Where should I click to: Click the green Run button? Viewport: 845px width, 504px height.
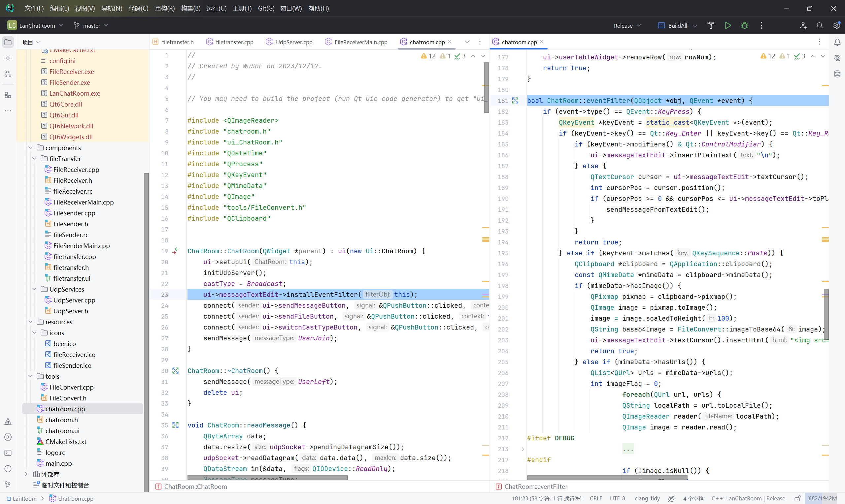tap(727, 25)
